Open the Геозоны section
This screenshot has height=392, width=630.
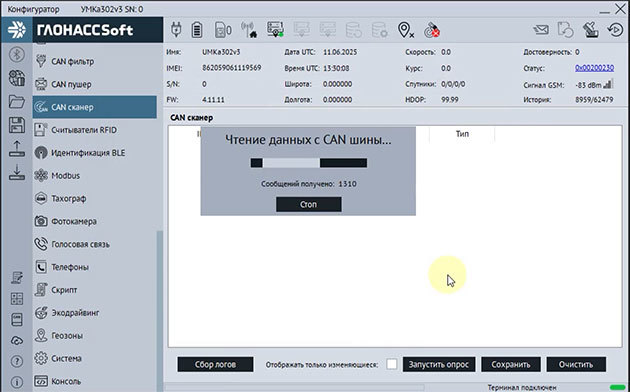94,335
